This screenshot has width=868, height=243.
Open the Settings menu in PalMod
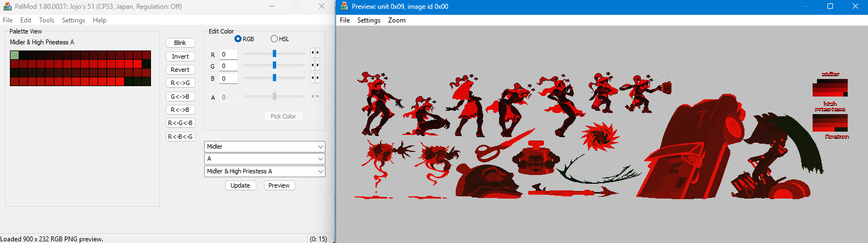[x=74, y=20]
